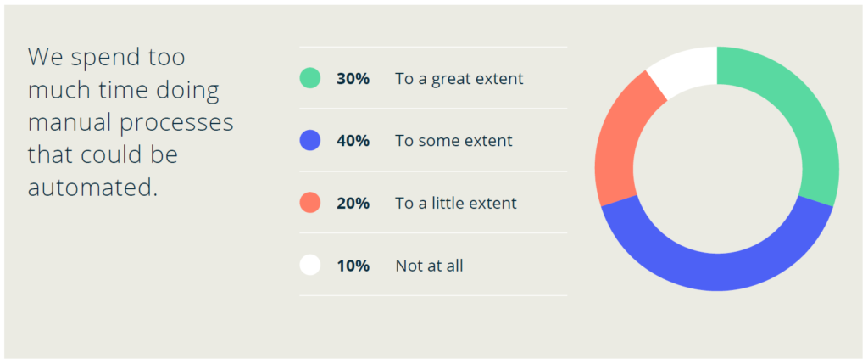This screenshot has height=364, width=868.
Task: Click the "To a great extent" label
Action: [459, 79]
